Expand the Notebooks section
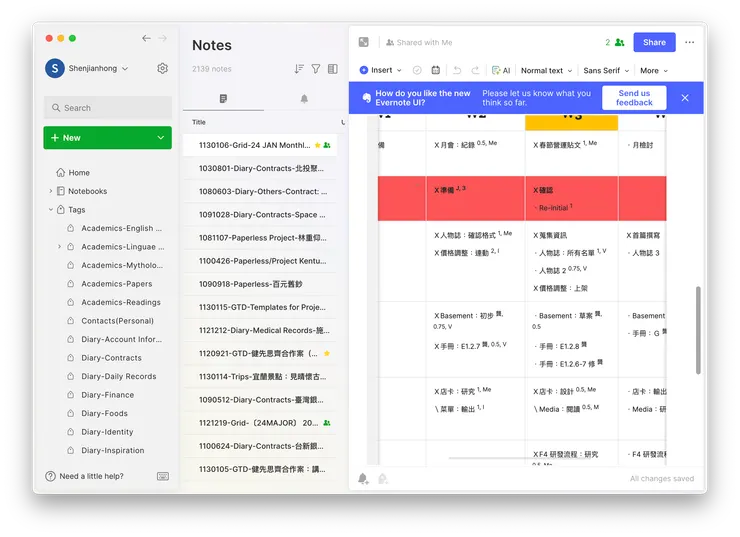 click(x=50, y=191)
